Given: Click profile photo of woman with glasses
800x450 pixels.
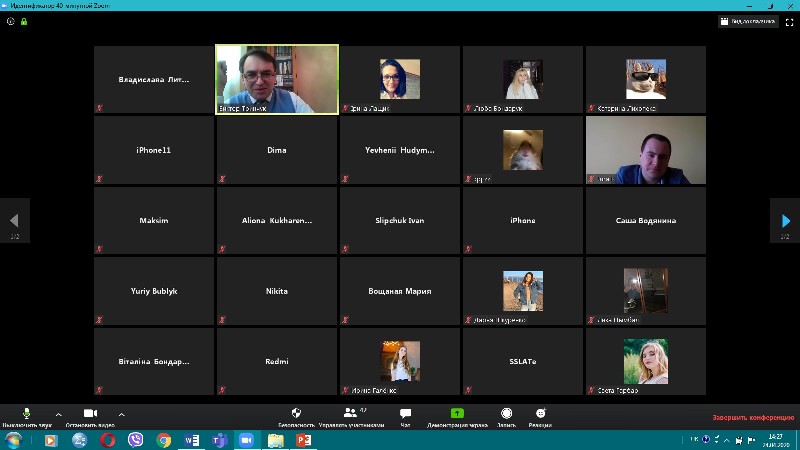Looking at the screenshot, I should coord(400,79).
